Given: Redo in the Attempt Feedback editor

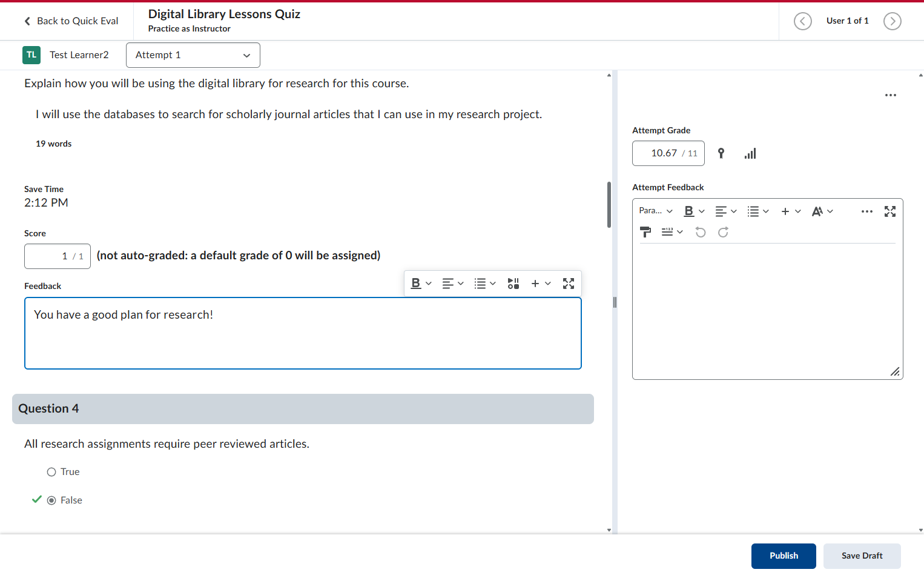Looking at the screenshot, I should tap(723, 232).
